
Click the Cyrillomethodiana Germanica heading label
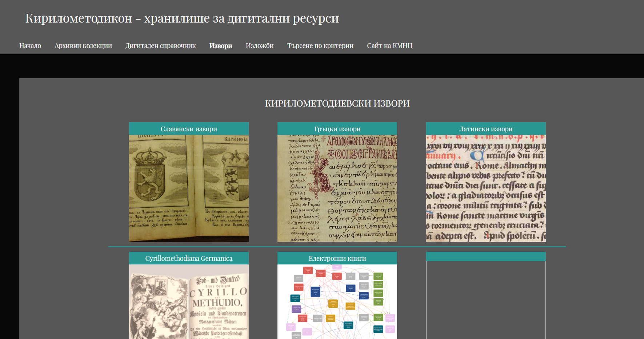[189, 259]
